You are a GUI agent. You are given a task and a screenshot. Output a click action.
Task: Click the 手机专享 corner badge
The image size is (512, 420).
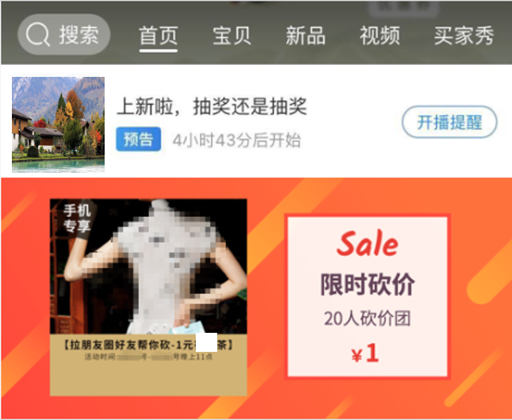pos(77,219)
